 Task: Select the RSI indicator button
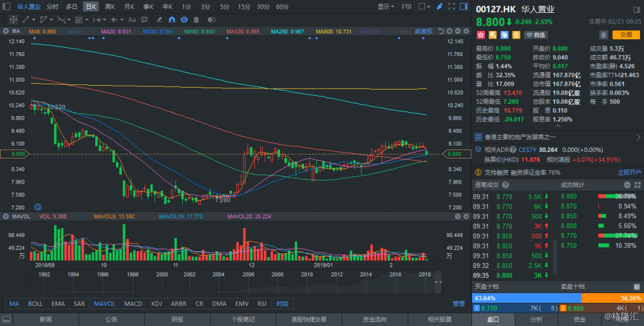click(261, 304)
